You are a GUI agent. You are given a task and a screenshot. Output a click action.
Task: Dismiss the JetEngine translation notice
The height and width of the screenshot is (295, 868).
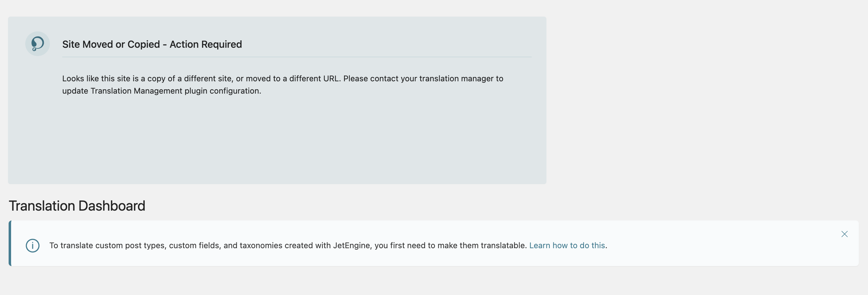844,234
